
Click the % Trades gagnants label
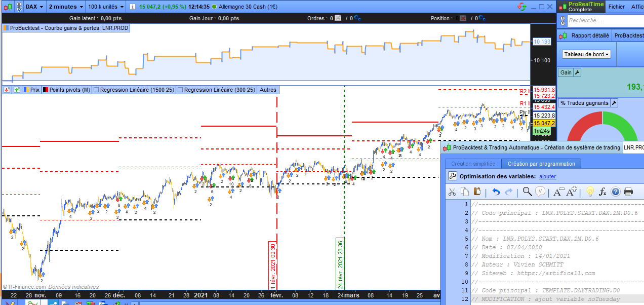pos(584,103)
